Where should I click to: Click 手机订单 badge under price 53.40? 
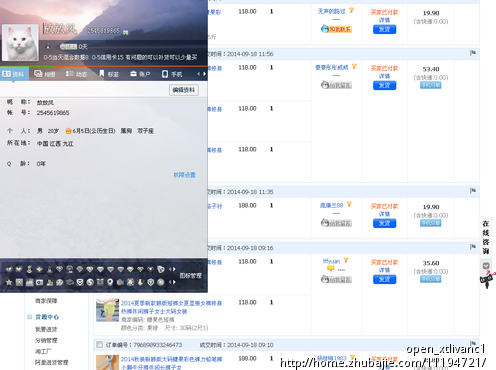coord(430,85)
